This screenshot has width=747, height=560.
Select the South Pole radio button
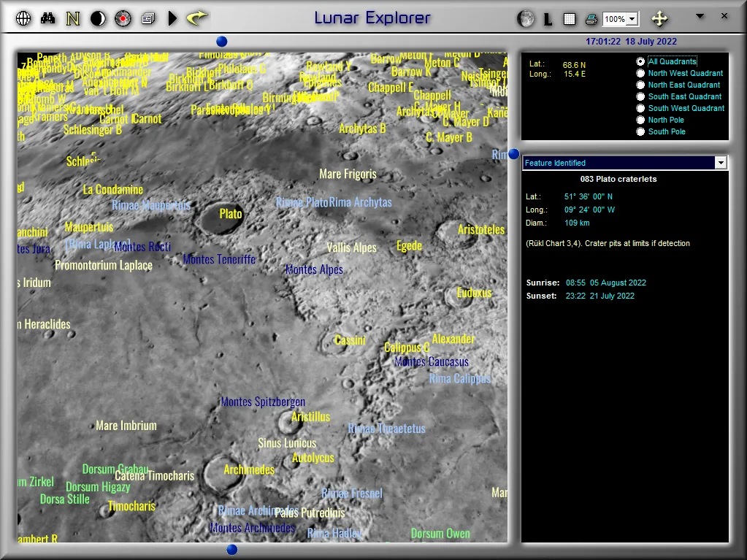pos(640,131)
